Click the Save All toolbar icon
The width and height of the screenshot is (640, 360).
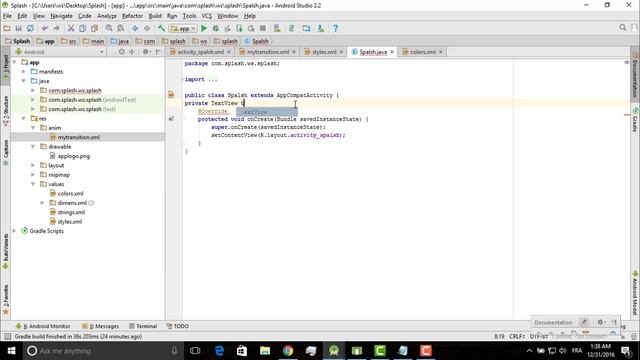(x=18, y=28)
